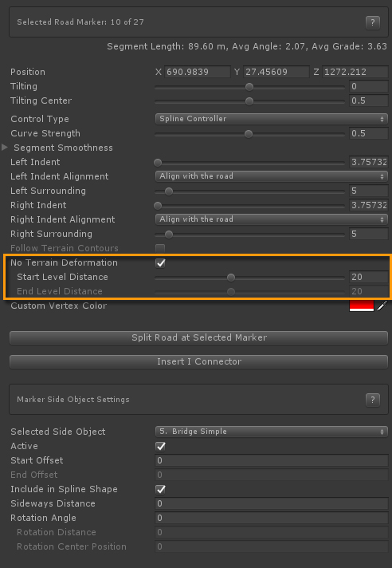Click the Curve Strength slider handle

[249, 134]
